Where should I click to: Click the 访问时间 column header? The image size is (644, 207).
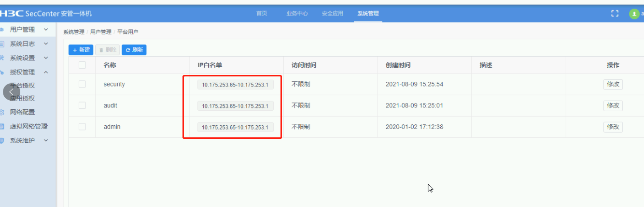pos(304,65)
